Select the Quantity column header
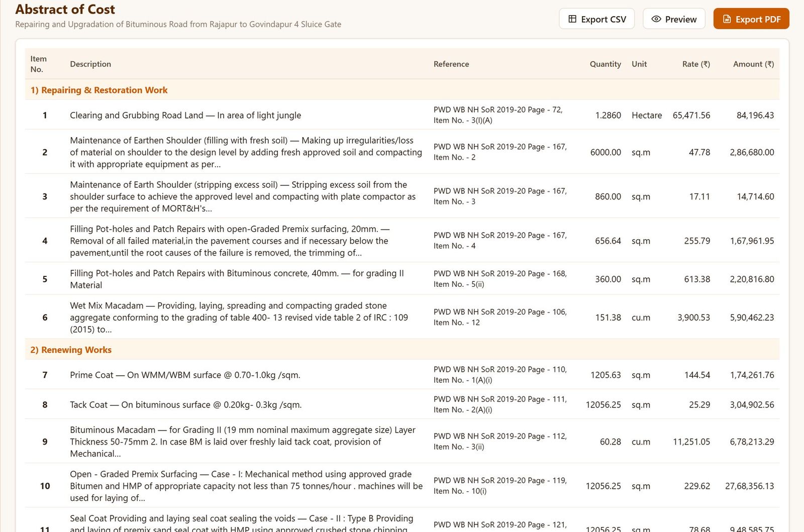The image size is (804, 532). (605, 64)
